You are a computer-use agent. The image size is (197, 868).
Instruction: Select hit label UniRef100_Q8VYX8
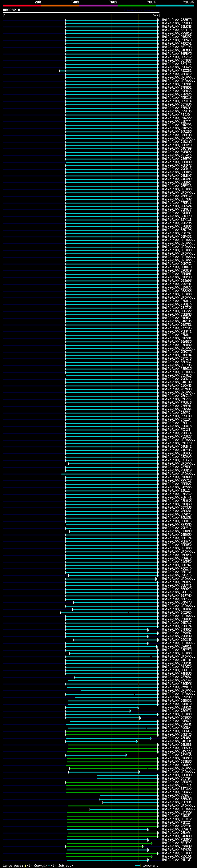(177, 755)
